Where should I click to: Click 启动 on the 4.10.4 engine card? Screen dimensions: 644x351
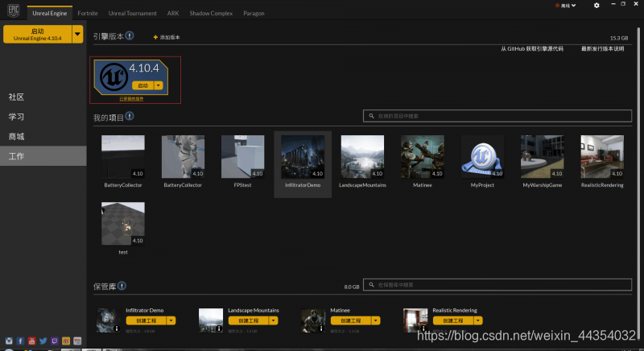[x=143, y=85]
